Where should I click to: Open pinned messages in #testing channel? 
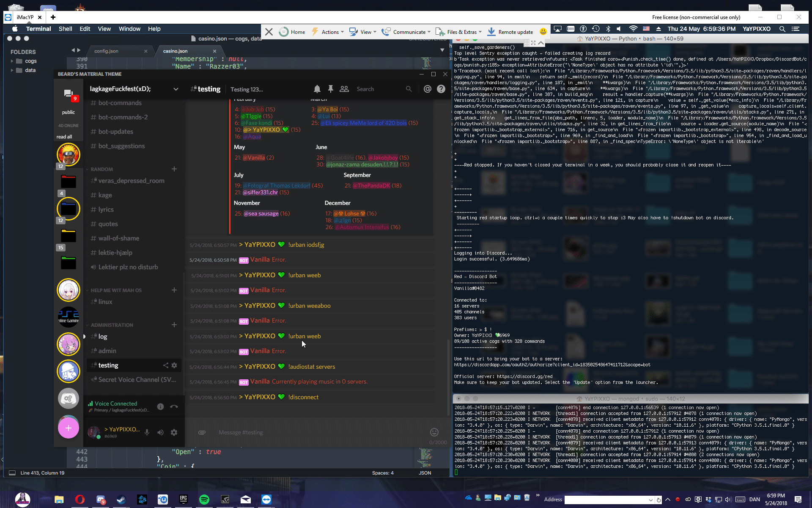coord(330,89)
